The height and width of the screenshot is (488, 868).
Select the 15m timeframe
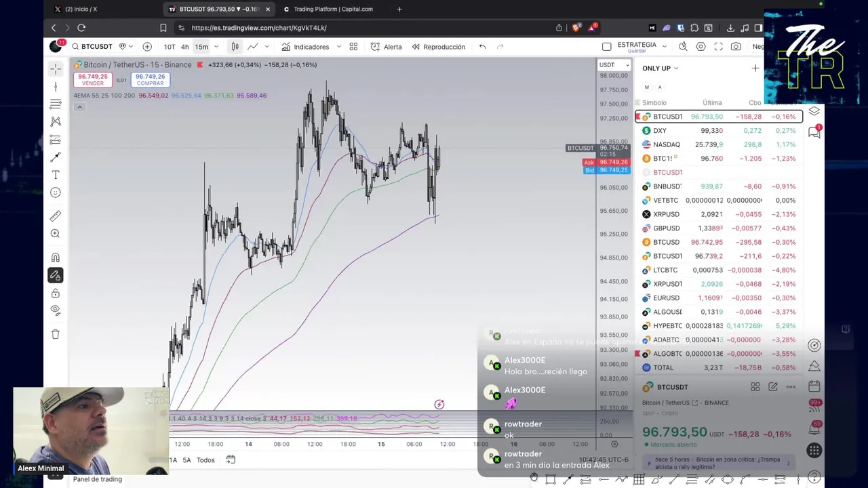(201, 47)
